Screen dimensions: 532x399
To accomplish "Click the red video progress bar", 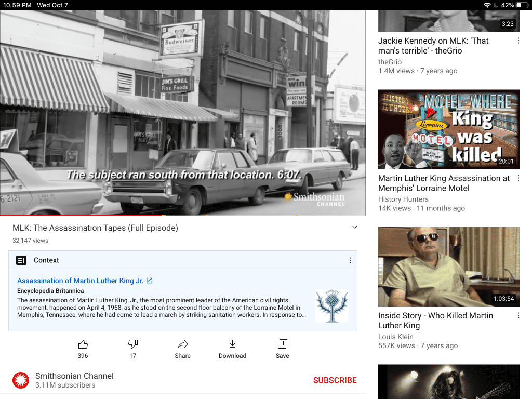I will pyautogui.click(x=78, y=215).
